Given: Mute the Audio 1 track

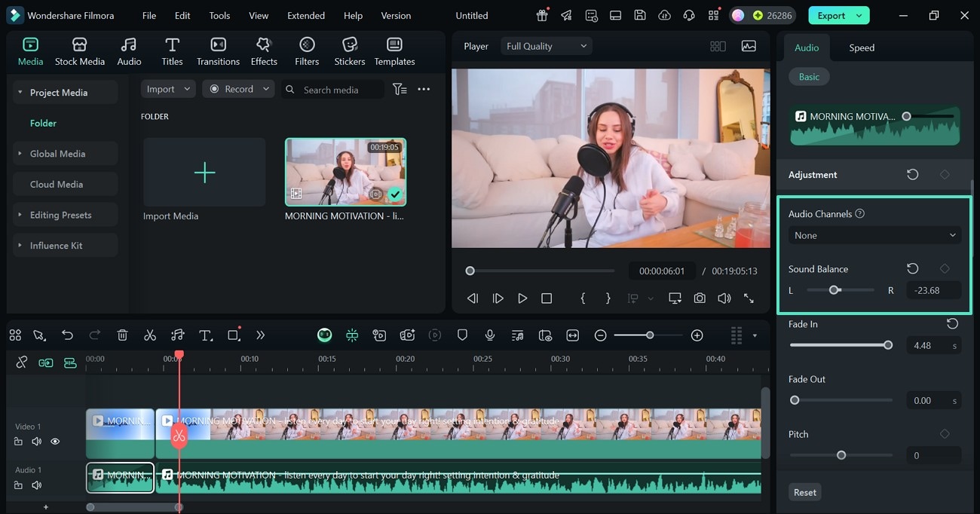Looking at the screenshot, I should pos(36,485).
